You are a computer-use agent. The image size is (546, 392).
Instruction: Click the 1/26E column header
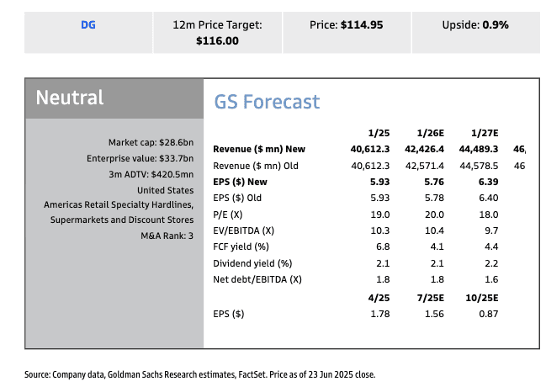point(431,133)
